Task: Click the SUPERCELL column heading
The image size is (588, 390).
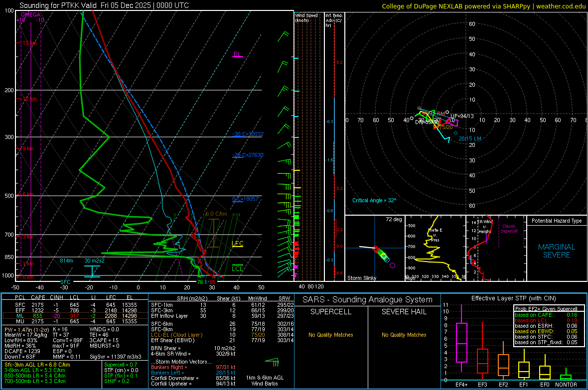Action: point(331,312)
